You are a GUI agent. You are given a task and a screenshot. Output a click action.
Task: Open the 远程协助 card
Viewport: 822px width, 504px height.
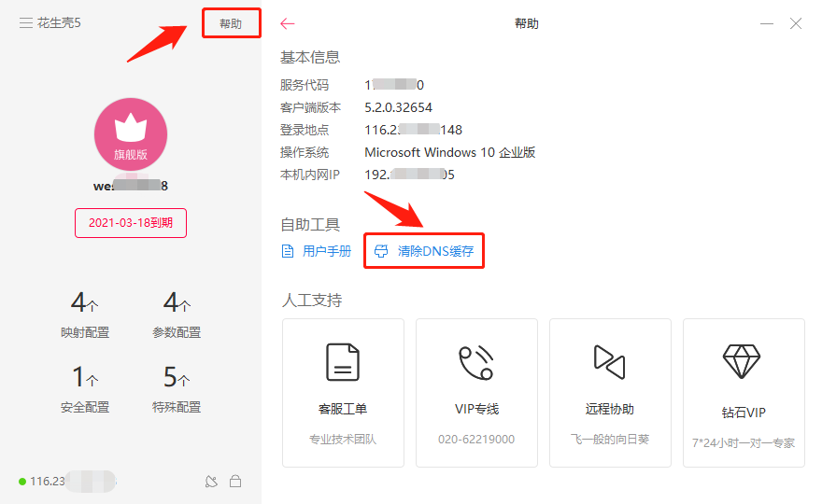tap(610, 392)
